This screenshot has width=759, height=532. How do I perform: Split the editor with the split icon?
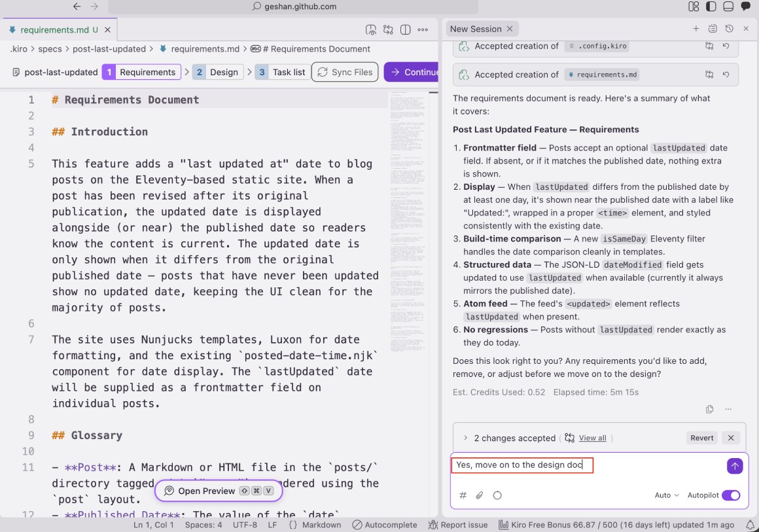pos(406,29)
